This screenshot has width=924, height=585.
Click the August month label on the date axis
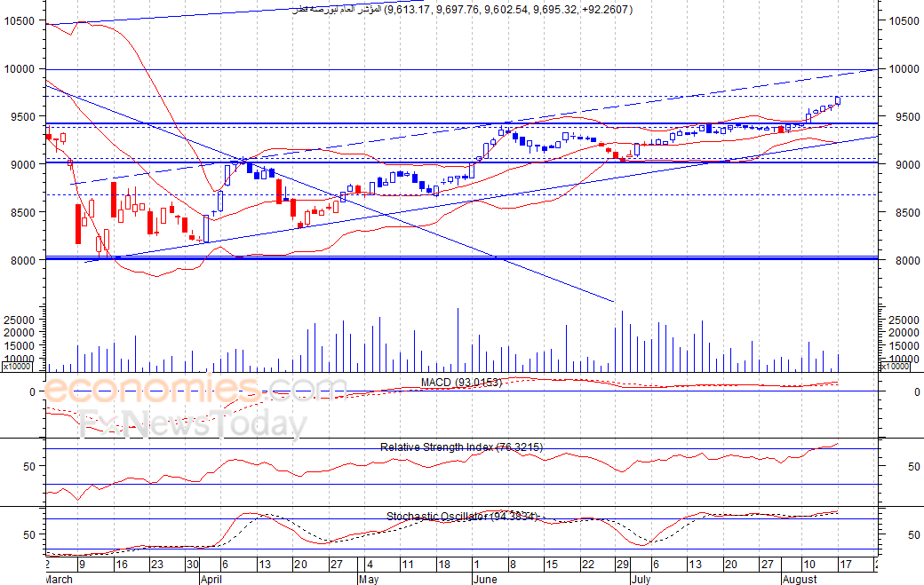click(800, 579)
